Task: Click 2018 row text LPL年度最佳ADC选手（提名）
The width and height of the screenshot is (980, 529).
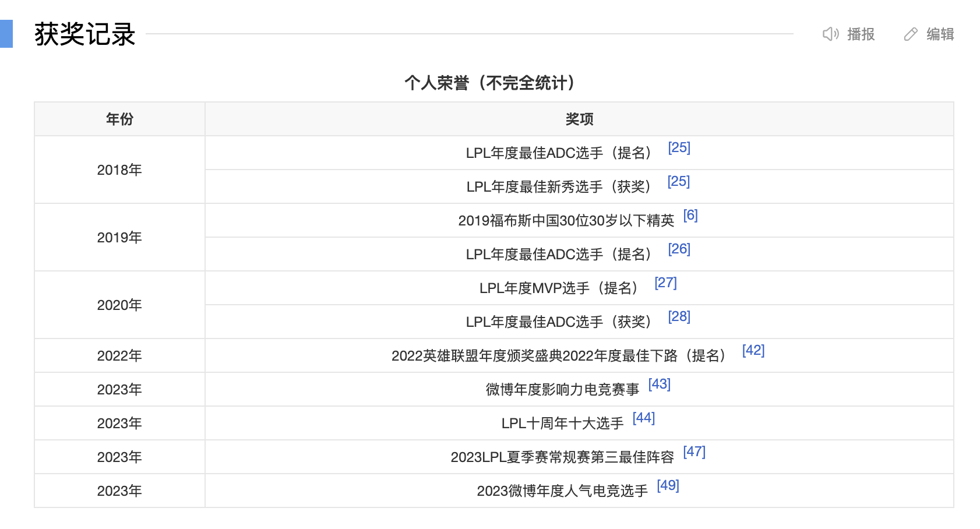Action: (x=560, y=153)
